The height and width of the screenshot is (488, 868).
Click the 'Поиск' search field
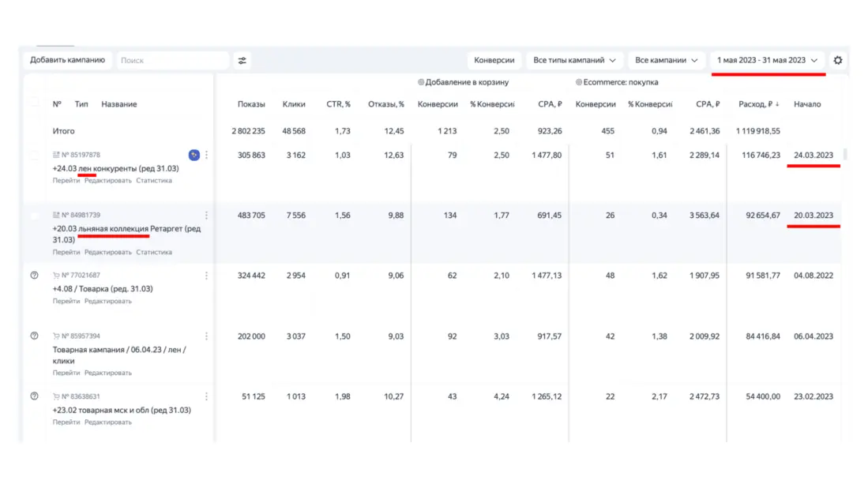[172, 60]
